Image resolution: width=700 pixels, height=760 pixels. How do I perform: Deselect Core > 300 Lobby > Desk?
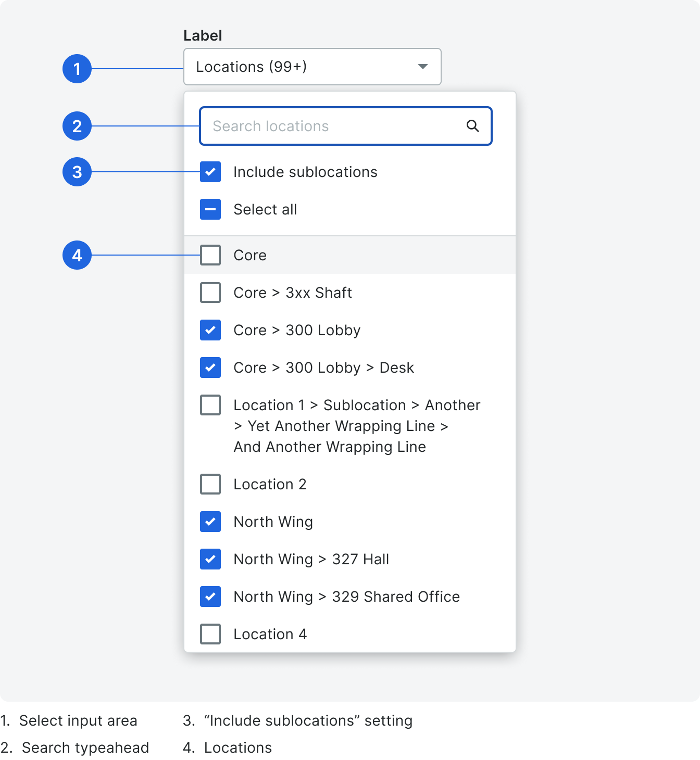(210, 368)
